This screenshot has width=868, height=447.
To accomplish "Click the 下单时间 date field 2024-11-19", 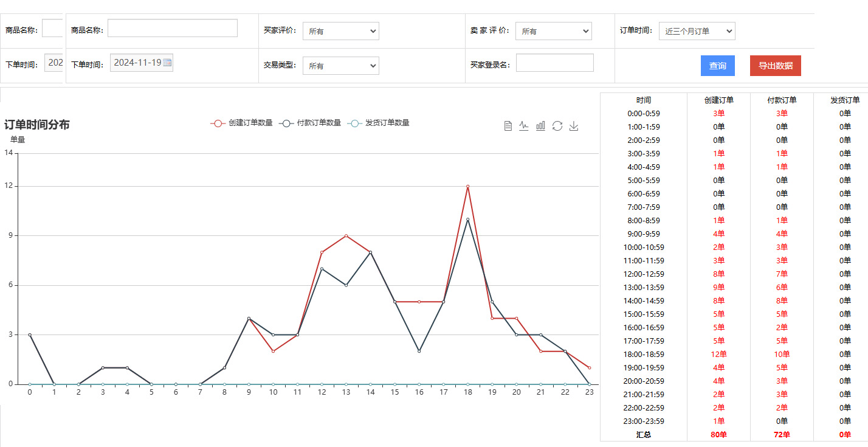I will (142, 63).
